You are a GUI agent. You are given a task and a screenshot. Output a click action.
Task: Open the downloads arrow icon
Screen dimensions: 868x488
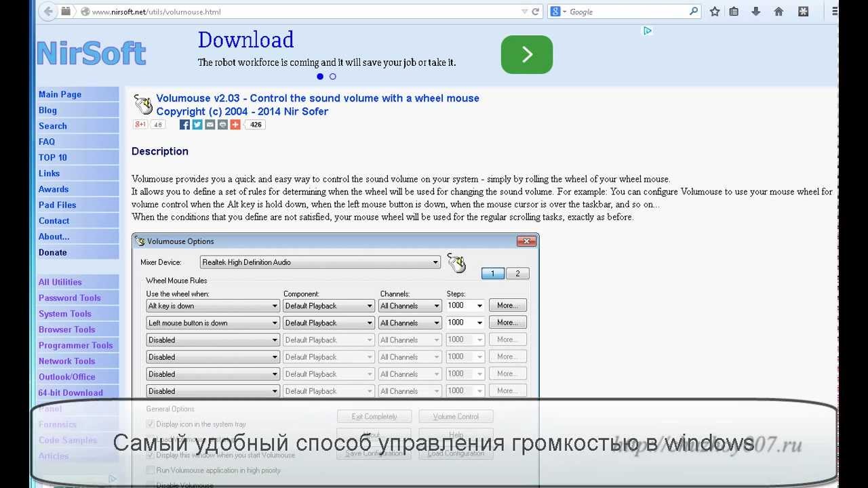click(756, 12)
